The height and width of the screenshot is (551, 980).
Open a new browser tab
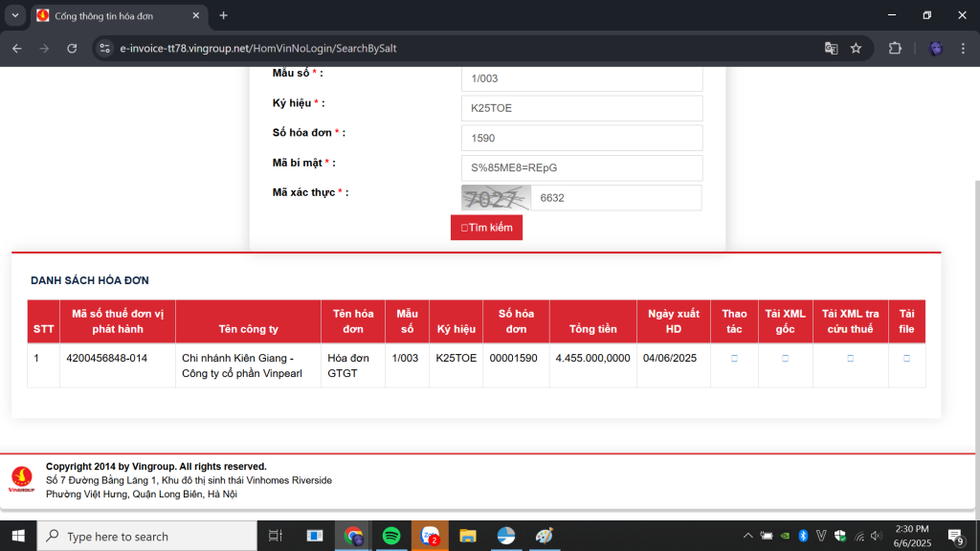pos(223,15)
